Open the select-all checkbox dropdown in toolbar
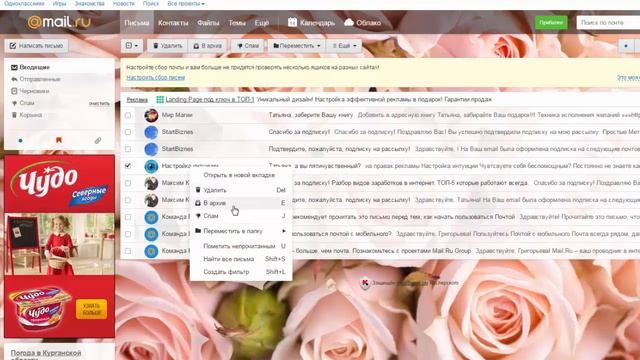 [x=131, y=46]
